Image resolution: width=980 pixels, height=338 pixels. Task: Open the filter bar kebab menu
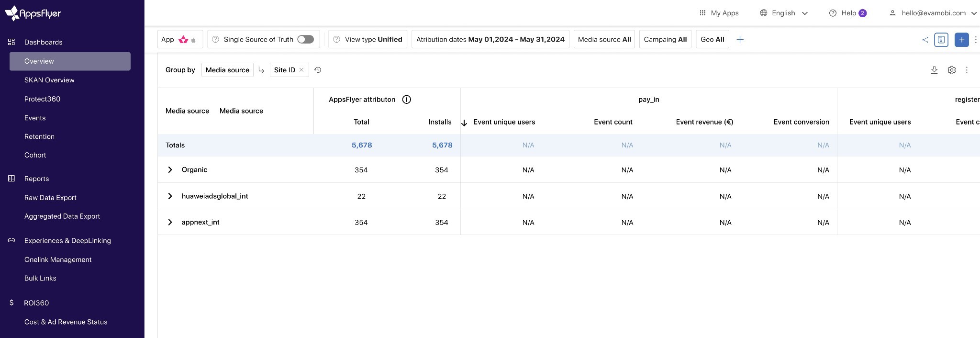976,40
